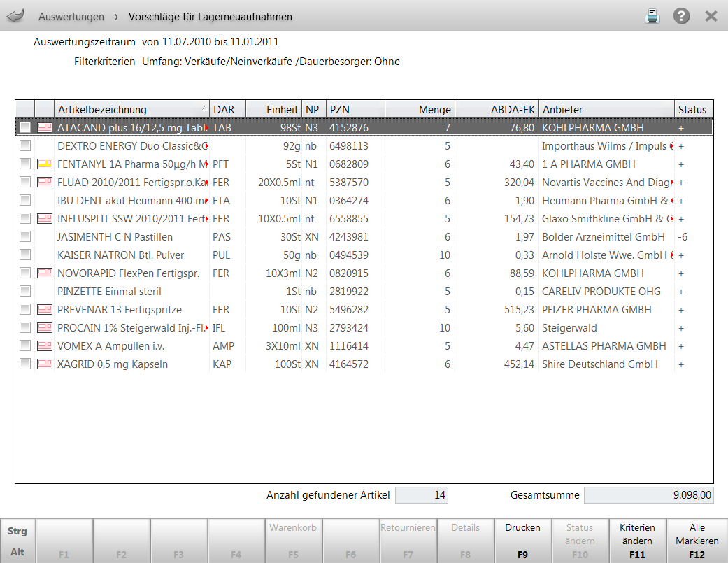Click Kriterien ändern F11 button
The height and width of the screenshot is (563, 728).
pos(638,541)
